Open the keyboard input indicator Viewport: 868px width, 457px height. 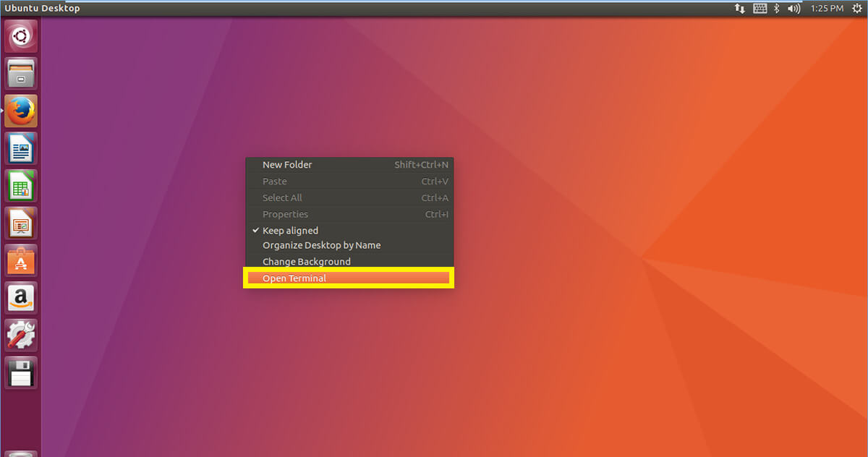(x=759, y=8)
